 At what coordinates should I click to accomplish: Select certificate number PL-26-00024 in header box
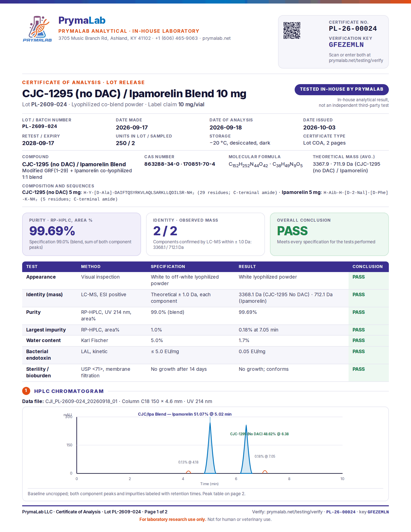click(353, 28)
